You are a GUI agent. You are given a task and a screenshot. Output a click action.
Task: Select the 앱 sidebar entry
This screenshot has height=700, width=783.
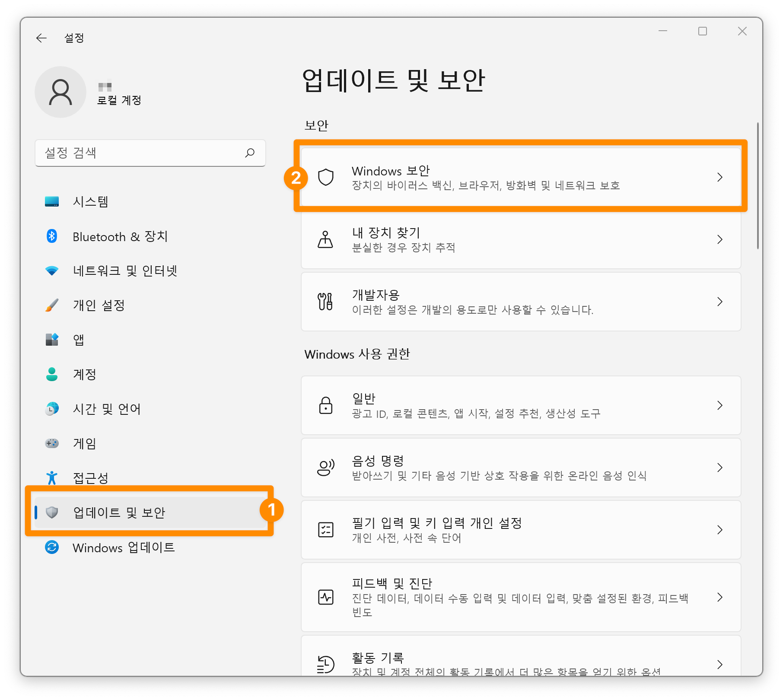150,340
